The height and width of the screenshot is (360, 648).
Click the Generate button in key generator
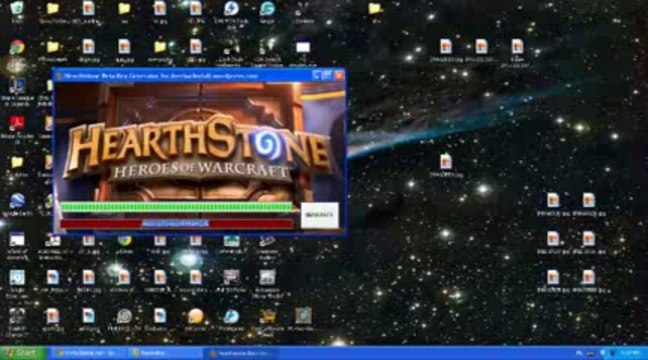319,215
